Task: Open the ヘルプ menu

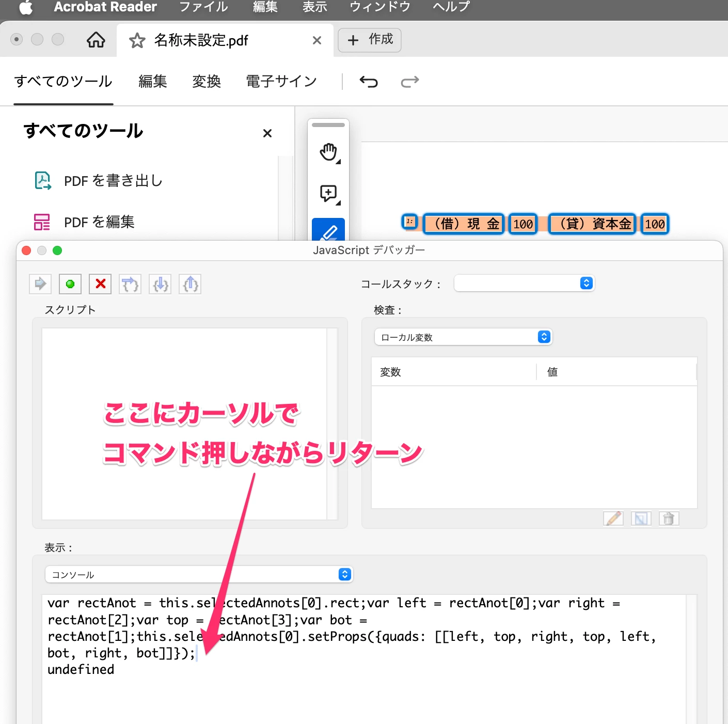Action: pyautogui.click(x=451, y=7)
